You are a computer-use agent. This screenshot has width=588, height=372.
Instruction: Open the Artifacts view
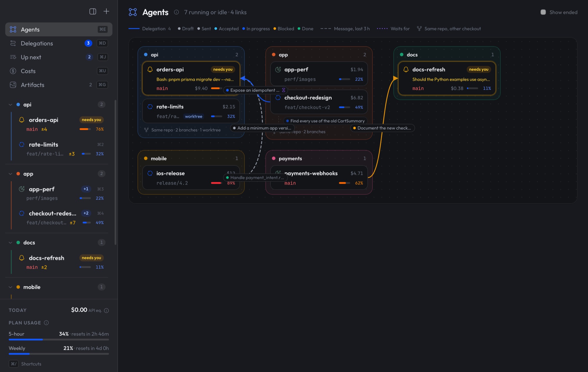[x=59, y=85]
